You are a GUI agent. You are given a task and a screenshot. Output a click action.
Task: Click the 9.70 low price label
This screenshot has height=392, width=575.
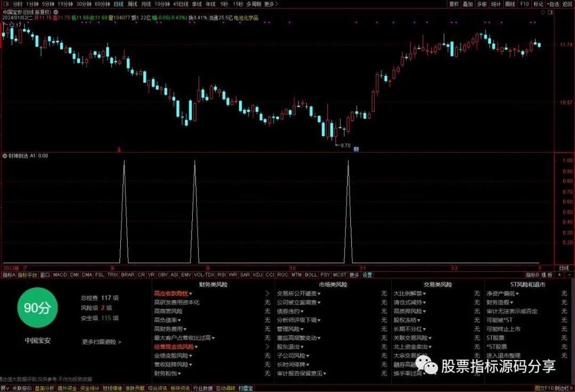(x=346, y=145)
